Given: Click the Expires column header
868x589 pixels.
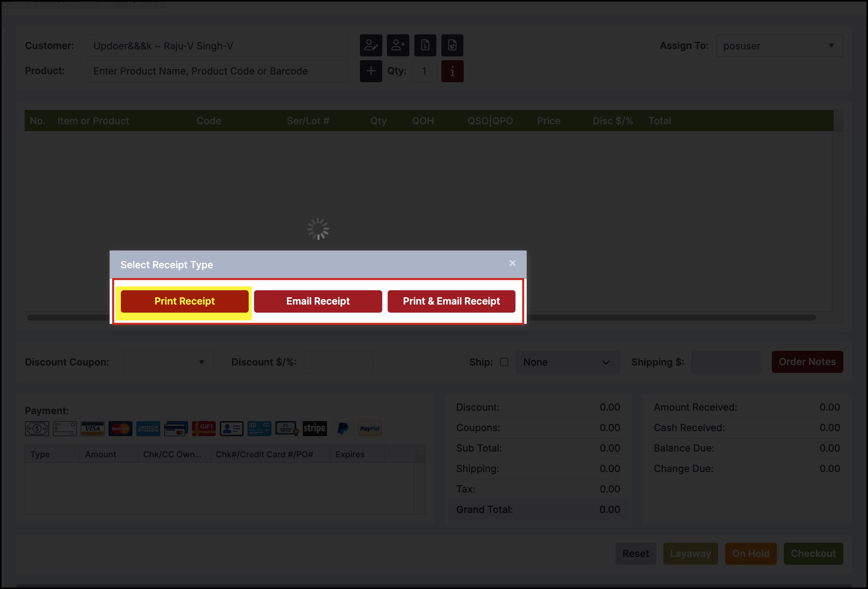Looking at the screenshot, I should (350, 454).
